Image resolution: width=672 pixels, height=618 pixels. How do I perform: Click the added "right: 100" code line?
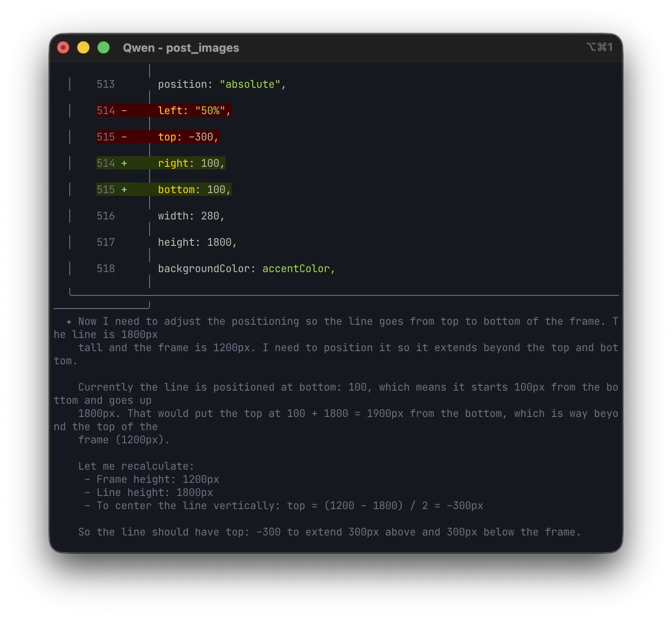(x=191, y=163)
